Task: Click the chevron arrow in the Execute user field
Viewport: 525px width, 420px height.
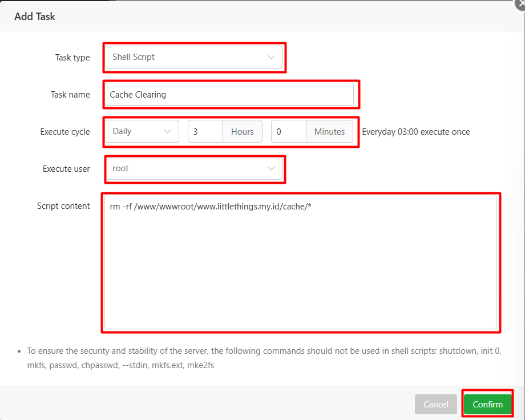Action: tap(271, 169)
